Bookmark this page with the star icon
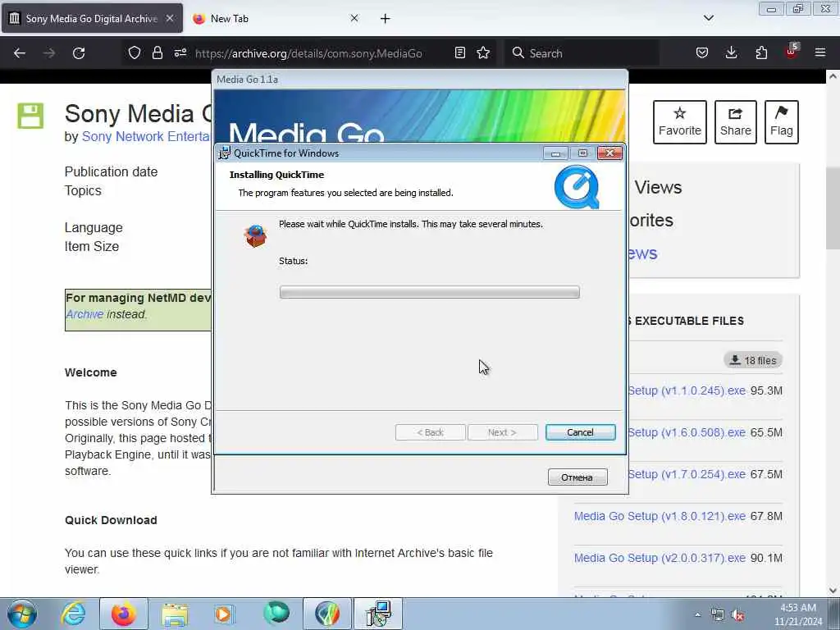The width and height of the screenshot is (840, 630). click(x=483, y=52)
